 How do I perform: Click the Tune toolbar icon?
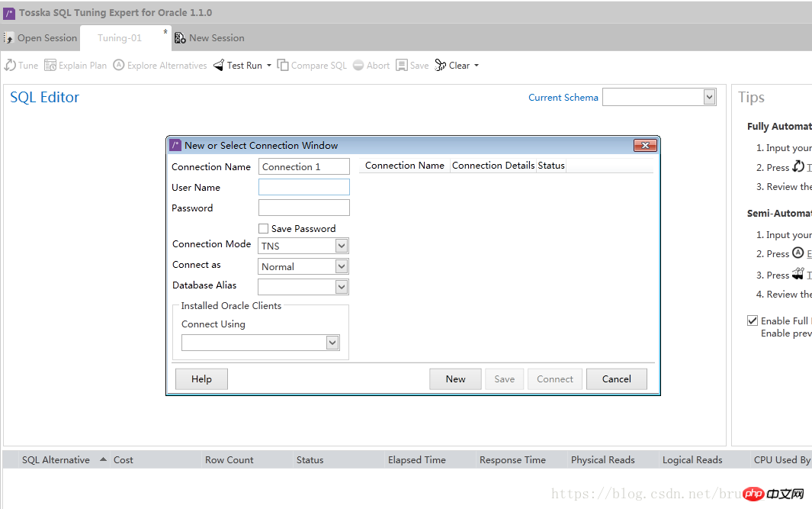(11, 66)
